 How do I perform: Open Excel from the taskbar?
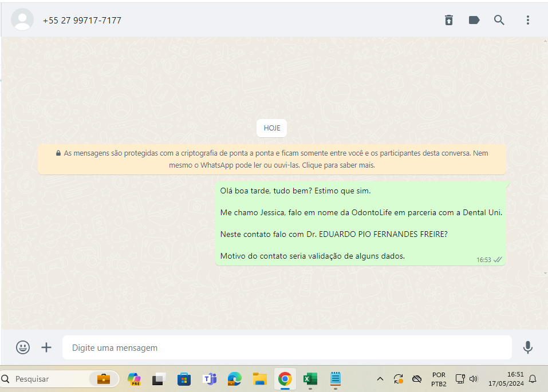click(310, 379)
